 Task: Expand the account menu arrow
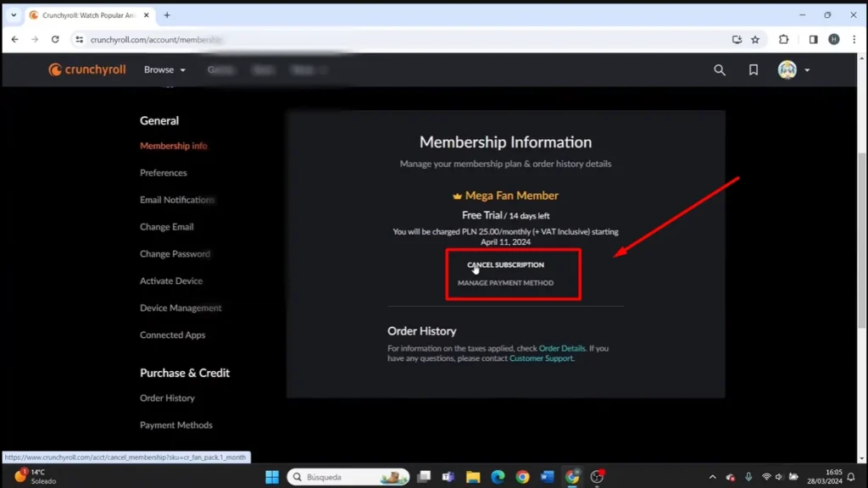point(807,70)
